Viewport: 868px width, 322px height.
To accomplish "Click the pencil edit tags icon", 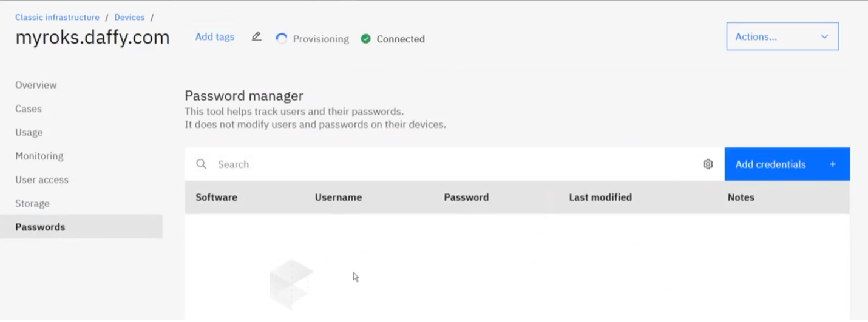I will 256,37.
